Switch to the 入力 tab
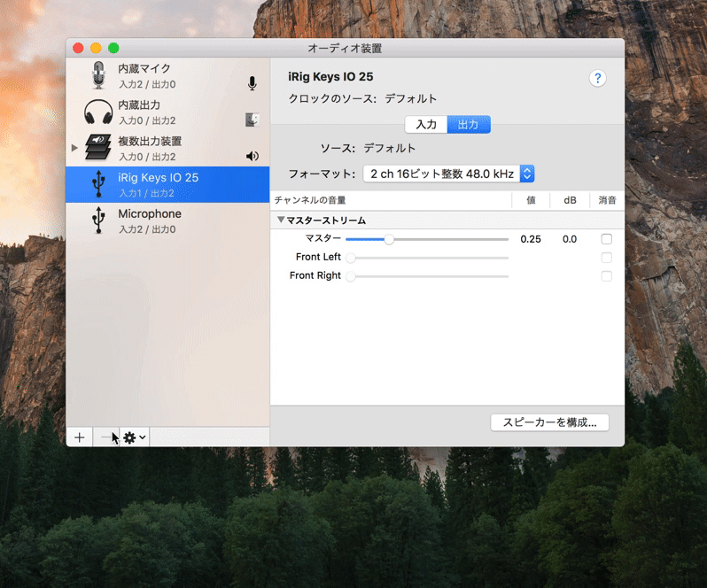This screenshot has width=707, height=588. click(426, 124)
